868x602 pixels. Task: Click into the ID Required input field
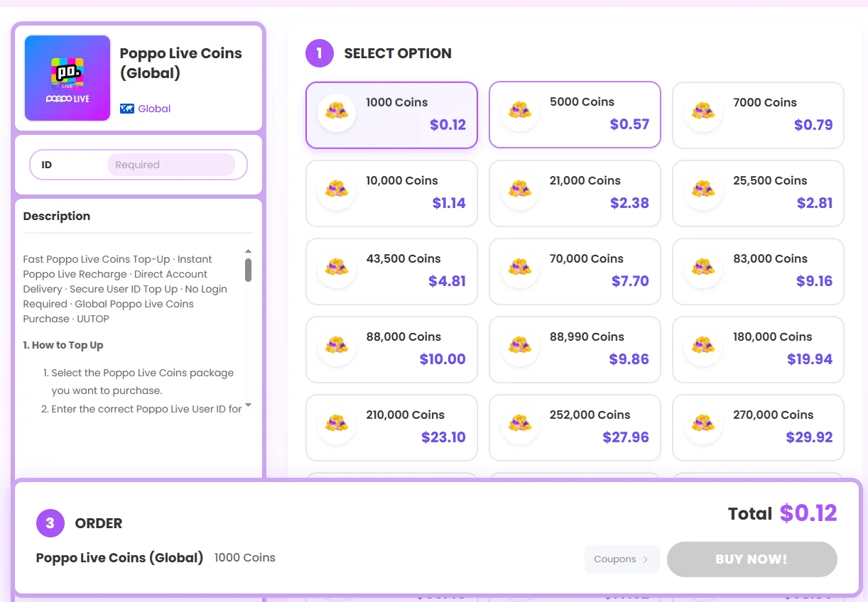[x=170, y=165]
